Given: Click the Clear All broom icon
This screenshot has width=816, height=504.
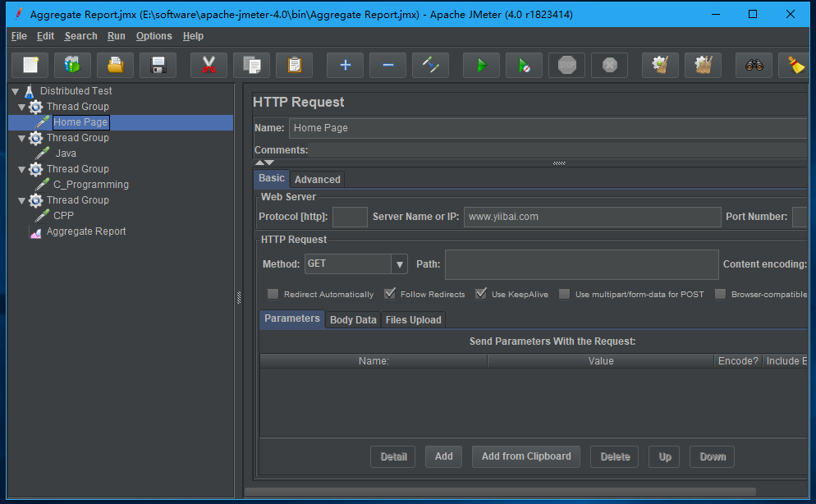Looking at the screenshot, I should (x=703, y=65).
